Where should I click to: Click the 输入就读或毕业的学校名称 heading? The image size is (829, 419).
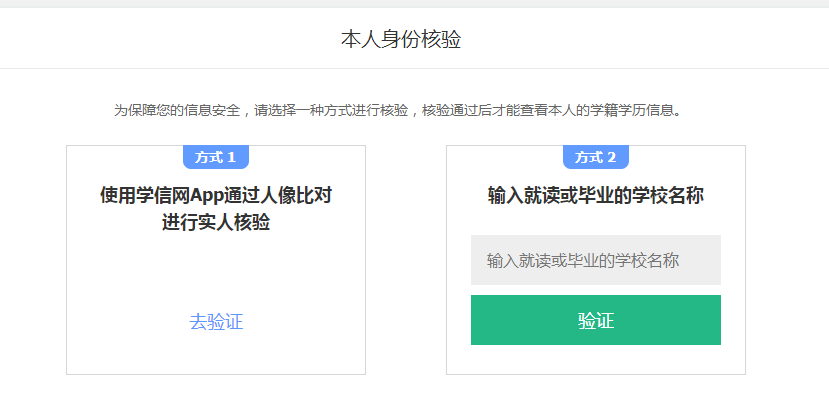(595, 195)
